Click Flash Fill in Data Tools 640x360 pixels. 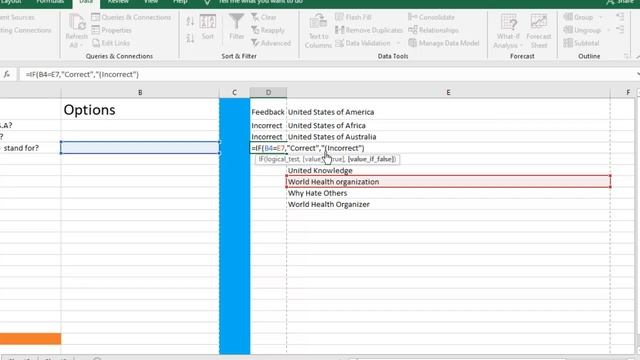tap(353, 17)
